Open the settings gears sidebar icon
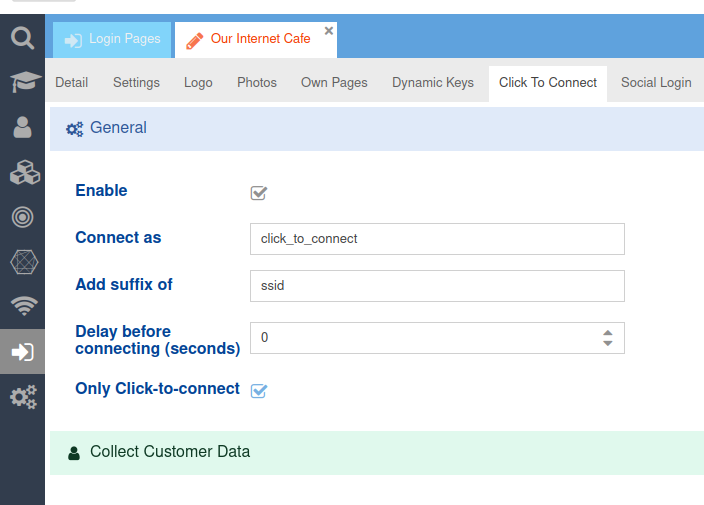704x505 pixels. tap(22, 397)
